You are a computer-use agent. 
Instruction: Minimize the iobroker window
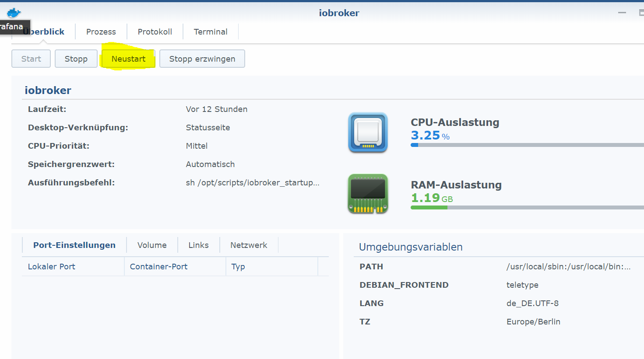[x=622, y=13]
